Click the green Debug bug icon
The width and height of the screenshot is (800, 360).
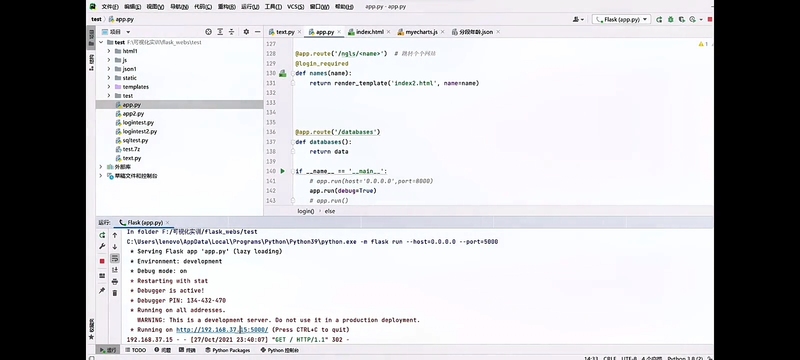coord(671,19)
